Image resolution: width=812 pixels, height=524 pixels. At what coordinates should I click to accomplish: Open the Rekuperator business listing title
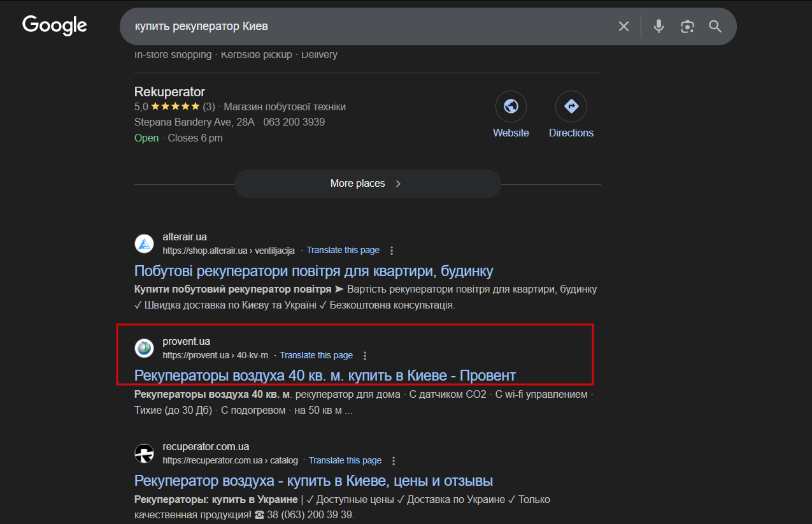[x=169, y=92]
